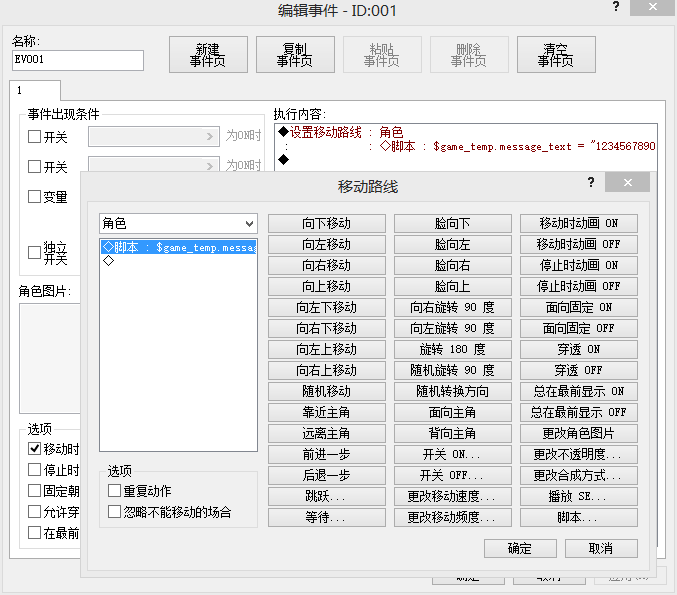Set 面向固定 OFF
The width and height of the screenshot is (677, 595).
579,329
